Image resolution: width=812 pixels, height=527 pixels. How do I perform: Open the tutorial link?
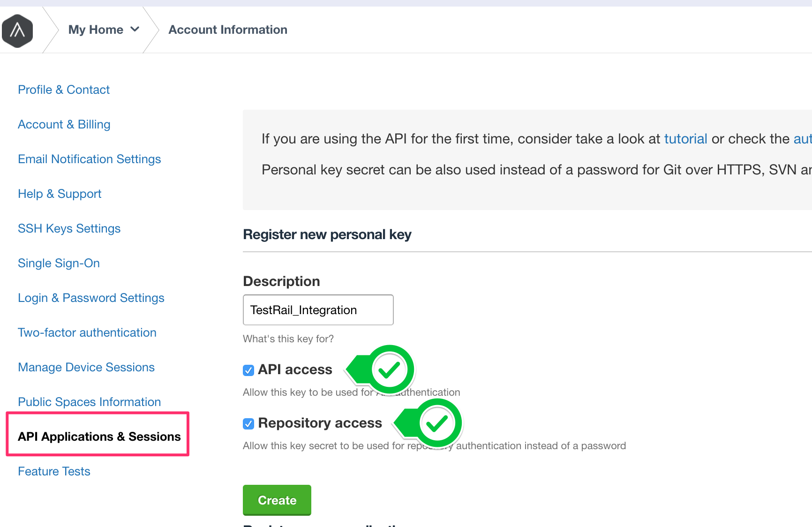coord(685,139)
